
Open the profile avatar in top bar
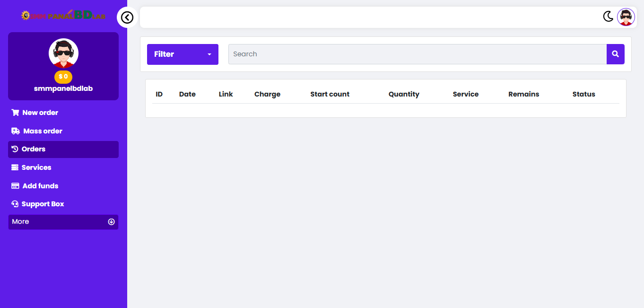[626, 17]
